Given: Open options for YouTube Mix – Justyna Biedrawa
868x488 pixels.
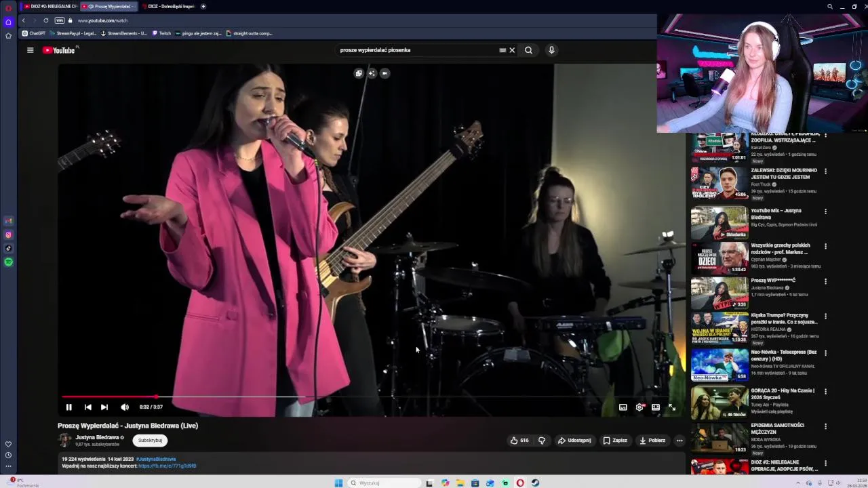Looking at the screenshot, I should tap(825, 212).
